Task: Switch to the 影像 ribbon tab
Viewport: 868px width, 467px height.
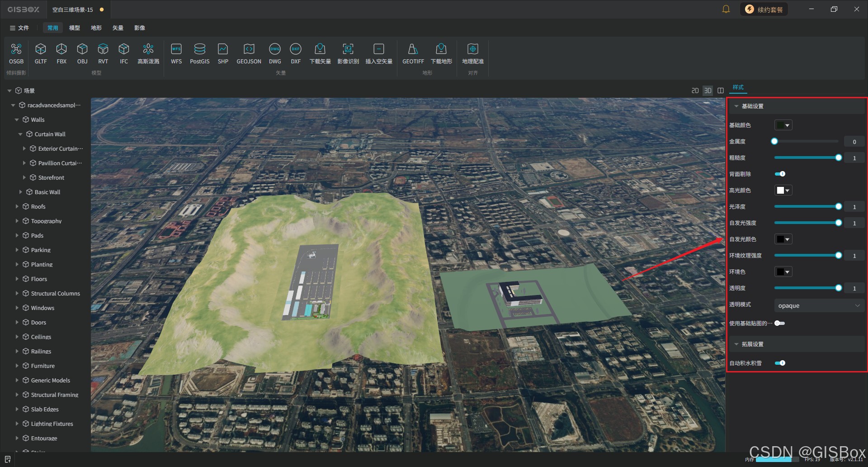Action: (140, 28)
